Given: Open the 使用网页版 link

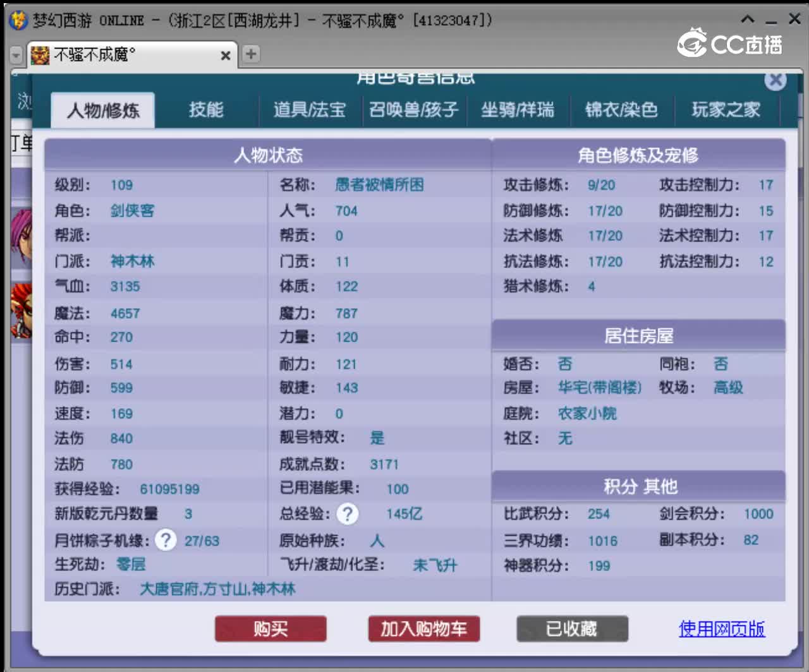Looking at the screenshot, I should pyautogui.click(x=722, y=629).
